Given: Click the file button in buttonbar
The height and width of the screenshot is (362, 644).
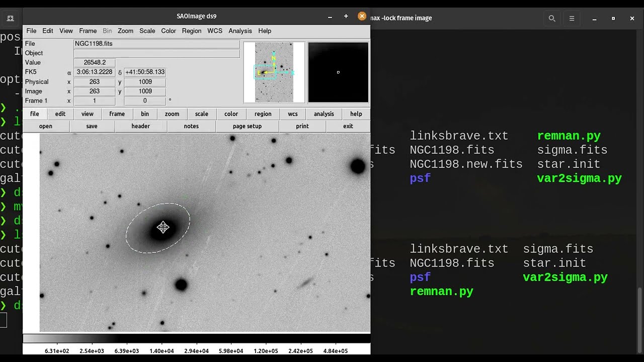Looking at the screenshot, I should (34, 114).
